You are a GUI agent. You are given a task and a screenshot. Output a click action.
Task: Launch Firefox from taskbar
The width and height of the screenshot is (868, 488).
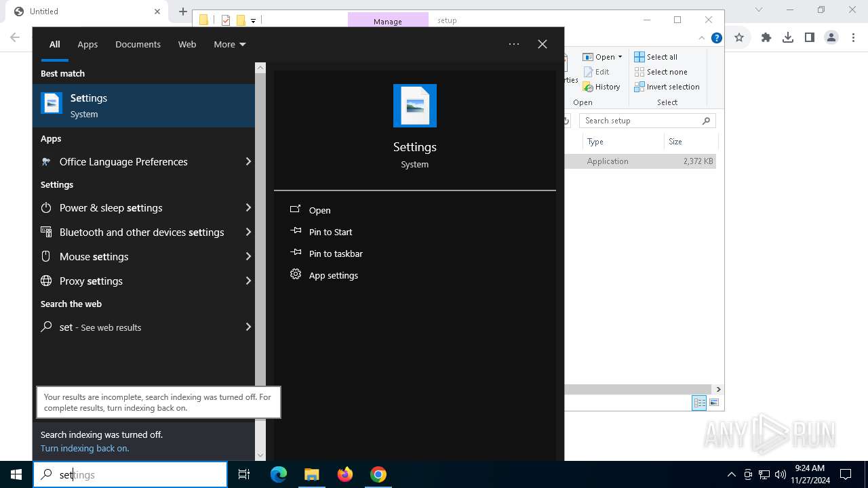click(345, 474)
